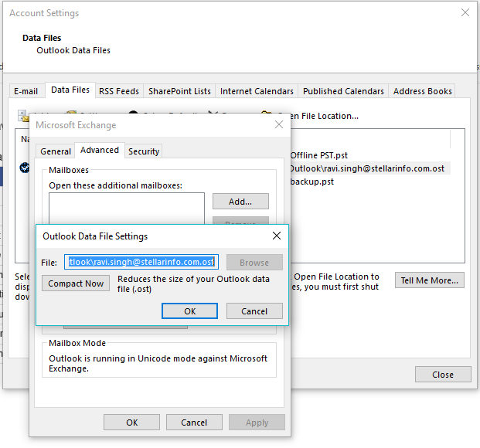This screenshot has height=448, width=480.
Task: Click the disabled Browse button
Action: pos(254,263)
